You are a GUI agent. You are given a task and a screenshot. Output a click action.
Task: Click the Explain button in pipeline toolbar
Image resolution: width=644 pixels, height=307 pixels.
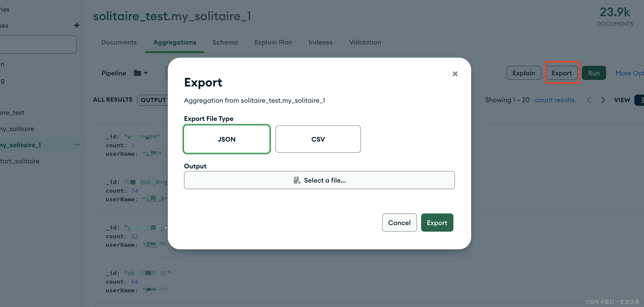tap(524, 73)
